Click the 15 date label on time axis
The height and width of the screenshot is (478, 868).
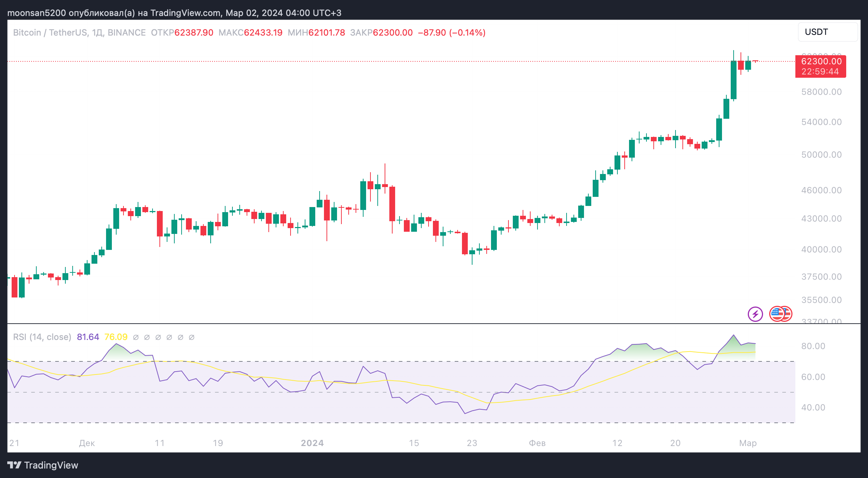tap(414, 443)
